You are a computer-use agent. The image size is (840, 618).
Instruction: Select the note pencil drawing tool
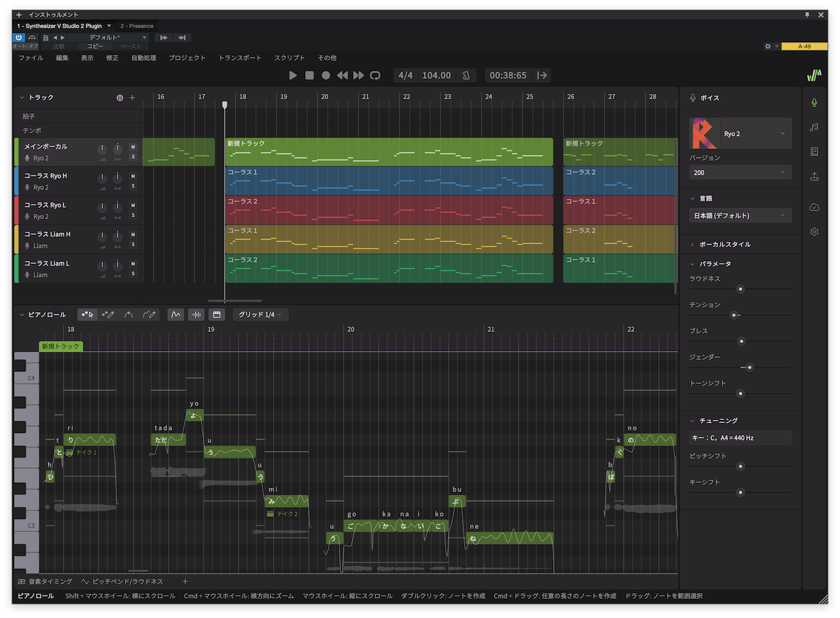[108, 315]
